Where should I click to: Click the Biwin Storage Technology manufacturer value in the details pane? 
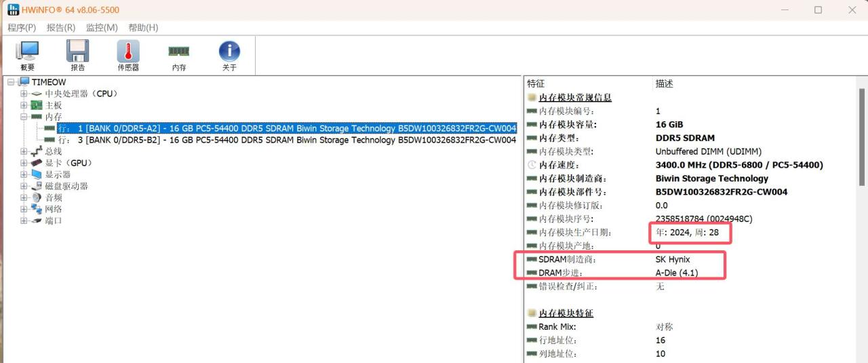point(711,178)
